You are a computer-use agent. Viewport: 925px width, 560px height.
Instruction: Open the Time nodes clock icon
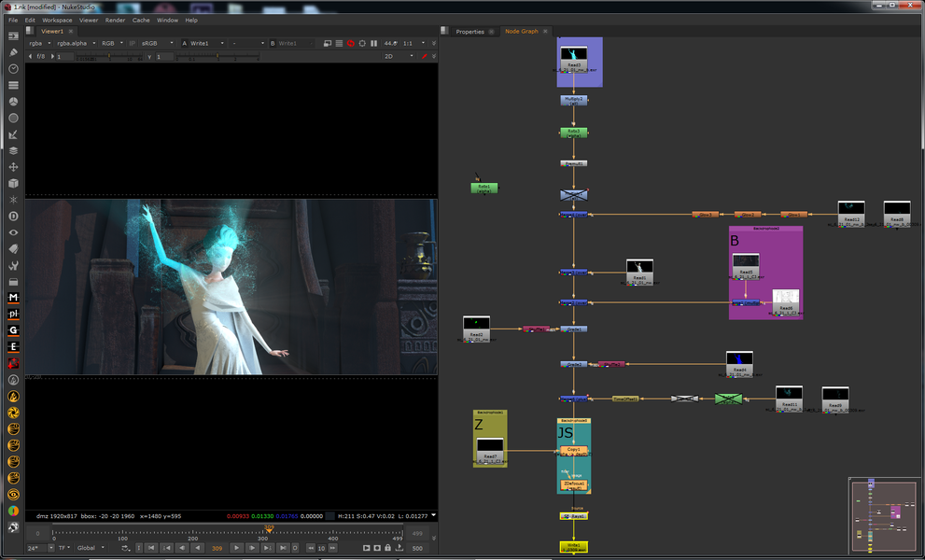coord(13,68)
